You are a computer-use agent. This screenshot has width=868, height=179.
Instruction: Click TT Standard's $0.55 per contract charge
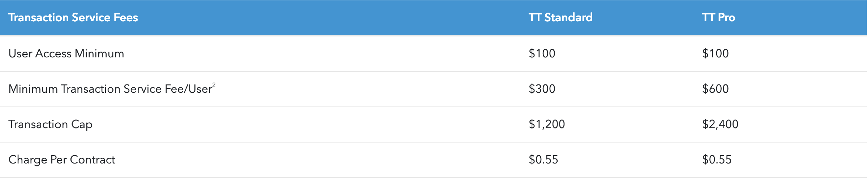543,160
